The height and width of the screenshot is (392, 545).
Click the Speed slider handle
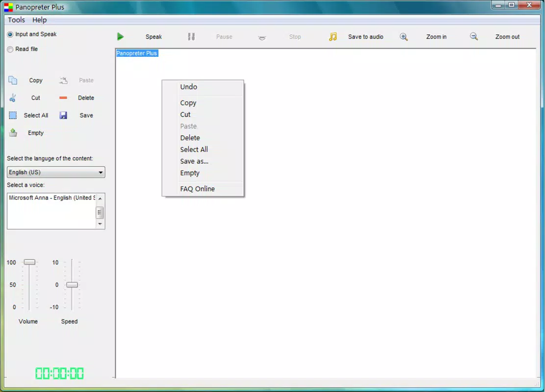point(72,285)
